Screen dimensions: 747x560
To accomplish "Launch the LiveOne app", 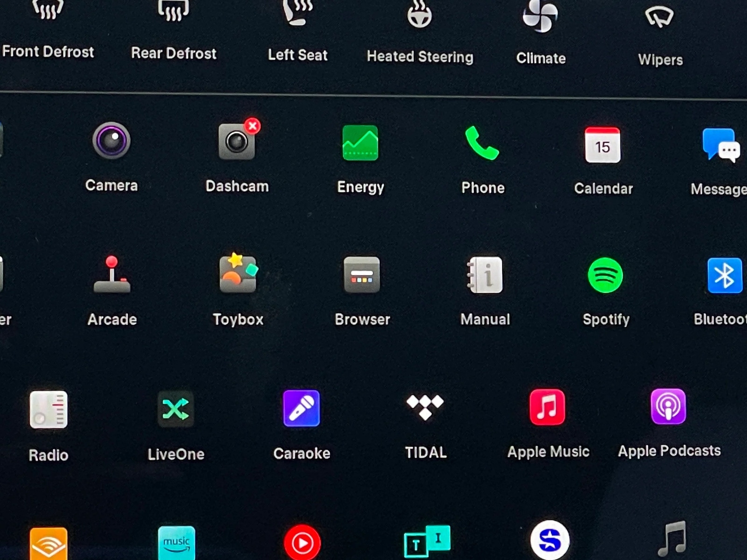I will click(x=176, y=426).
